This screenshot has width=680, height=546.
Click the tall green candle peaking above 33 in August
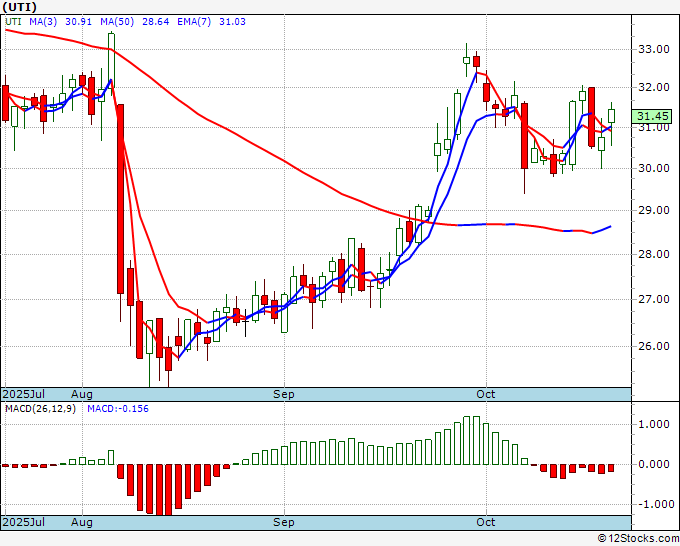111,61
